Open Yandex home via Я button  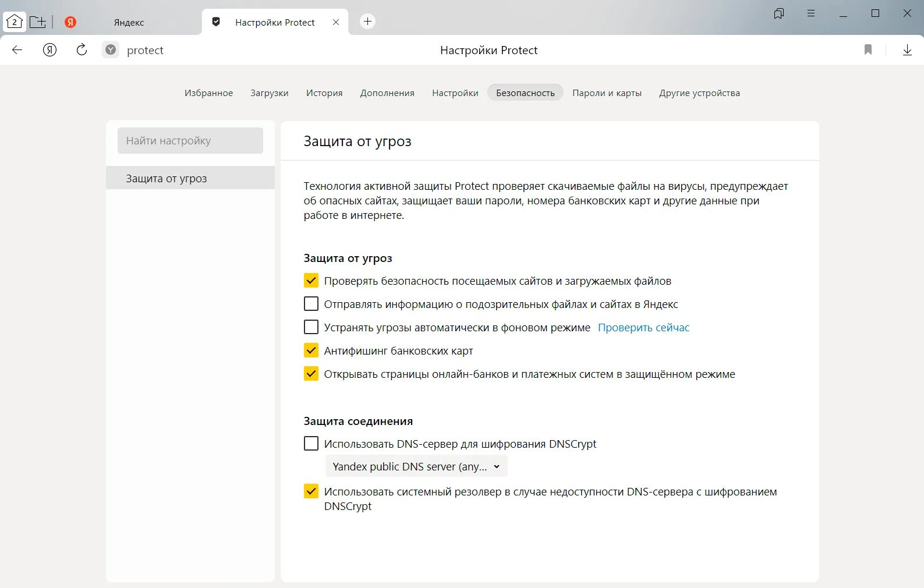tap(50, 50)
